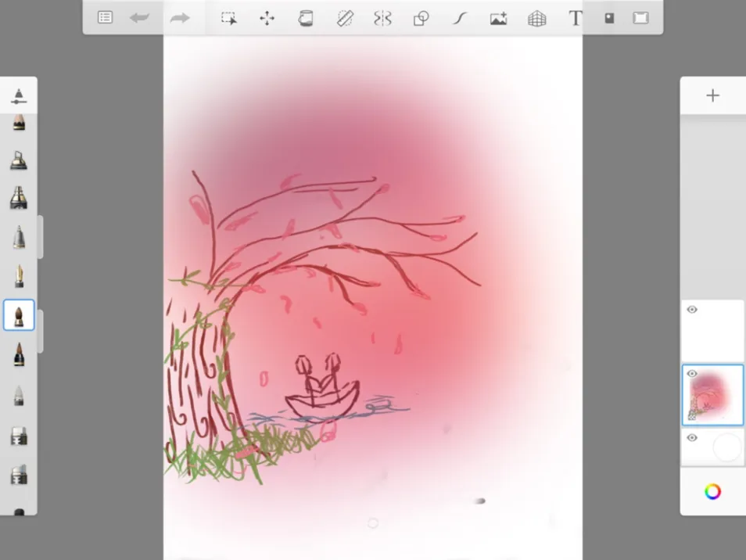This screenshot has width=746, height=560.
Task: Select the pink painting layer thumbnail
Action: [712, 395]
